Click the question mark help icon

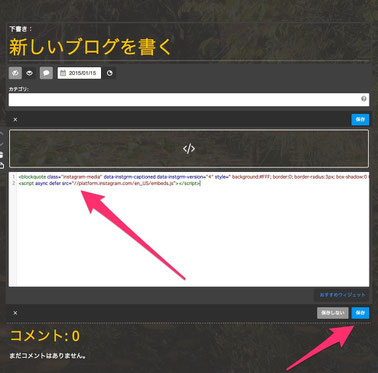tap(364, 99)
